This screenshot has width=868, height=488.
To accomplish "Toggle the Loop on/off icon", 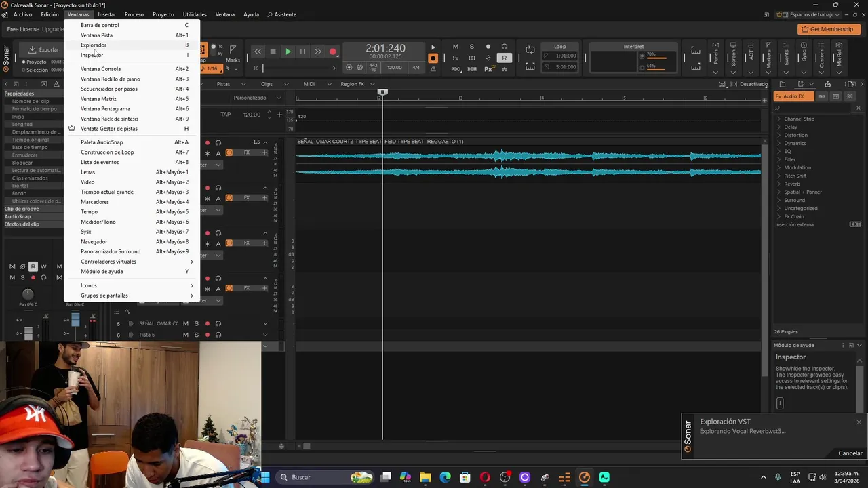I will click(530, 51).
